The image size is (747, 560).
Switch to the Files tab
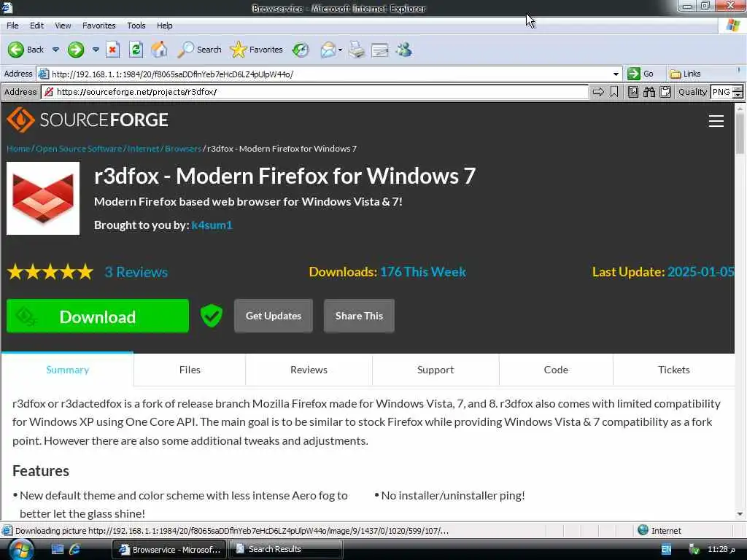[190, 370]
